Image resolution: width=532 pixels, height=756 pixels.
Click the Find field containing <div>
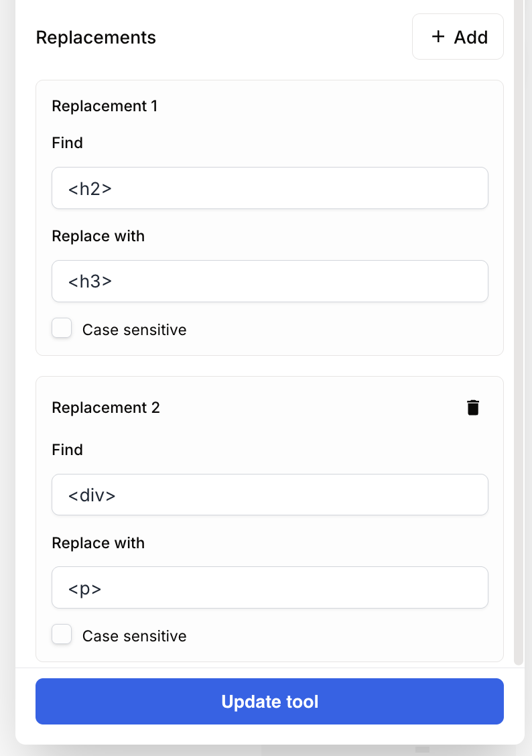269,495
